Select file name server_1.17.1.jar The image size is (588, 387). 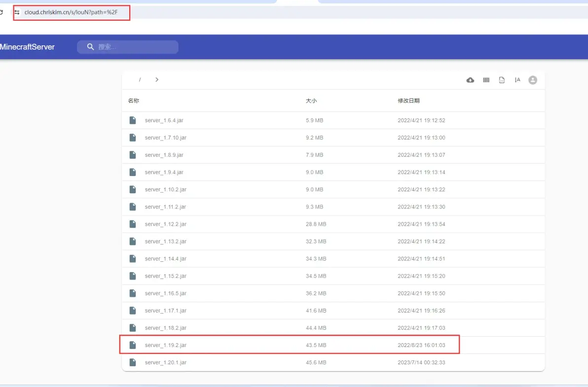coord(165,311)
